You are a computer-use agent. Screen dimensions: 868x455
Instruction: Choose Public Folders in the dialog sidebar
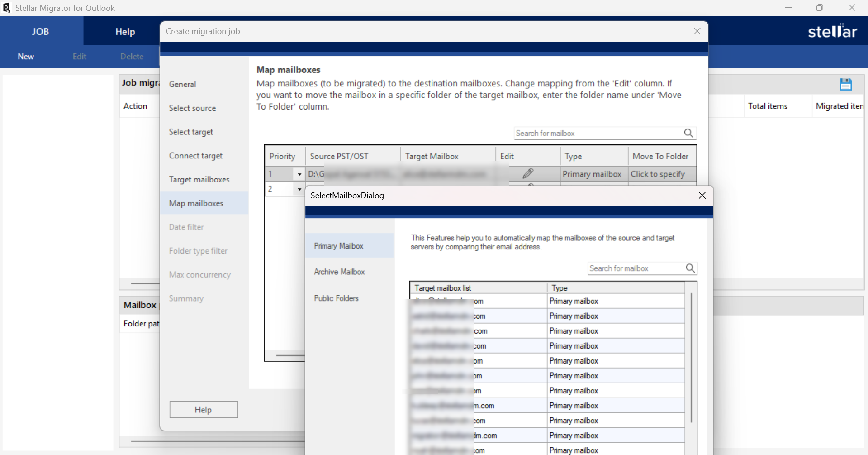click(x=336, y=298)
